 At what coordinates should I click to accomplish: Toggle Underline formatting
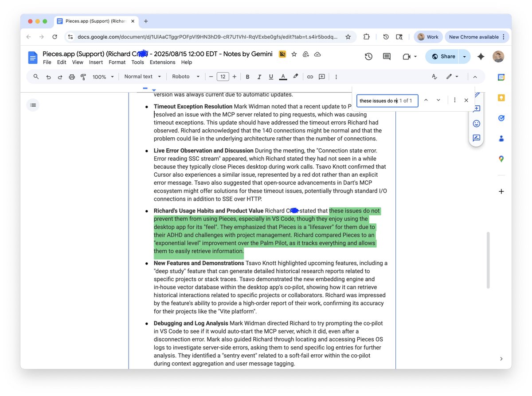click(271, 77)
